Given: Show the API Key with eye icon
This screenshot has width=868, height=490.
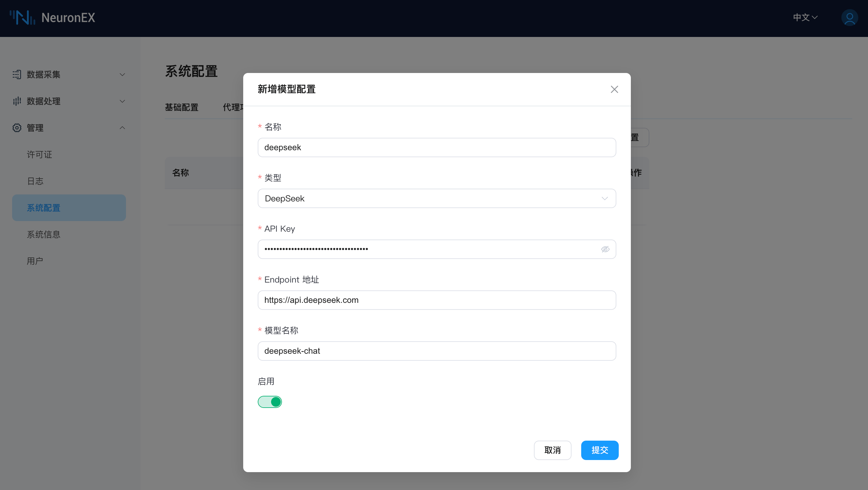Looking at the screenshot, I should [605, 249].
